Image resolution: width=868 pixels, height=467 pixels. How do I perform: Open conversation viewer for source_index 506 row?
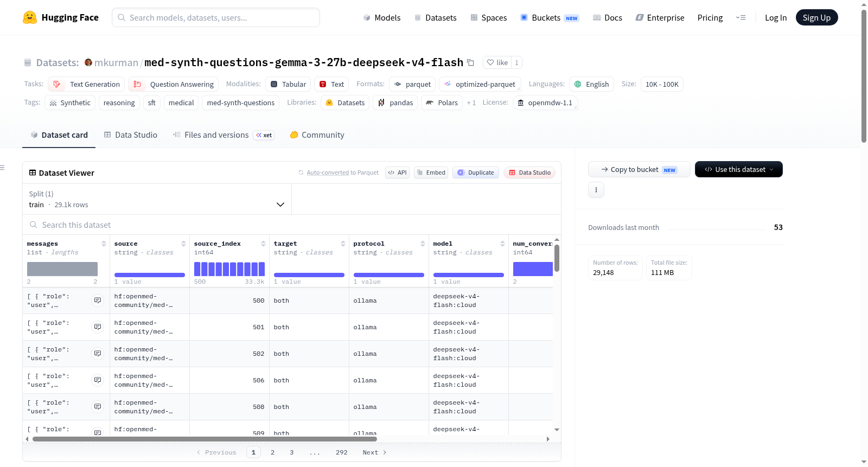coord(98,380)
